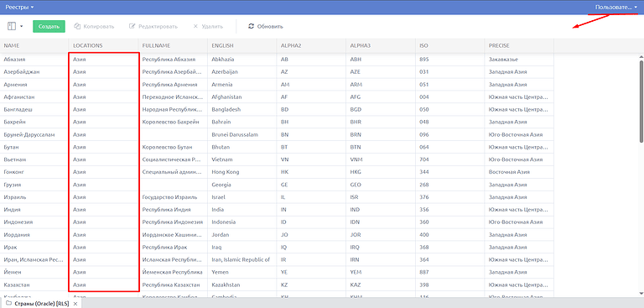The height and width of the screenshot is (308, 644).
Task: Click Iran, Islamic Republic of cell
Action: pos(242,259)
